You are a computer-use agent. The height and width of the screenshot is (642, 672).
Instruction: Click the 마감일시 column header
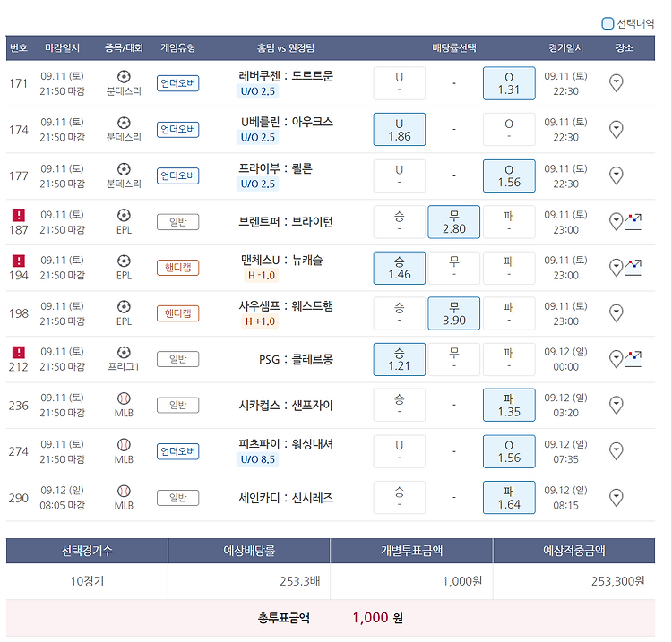[62, 47]
